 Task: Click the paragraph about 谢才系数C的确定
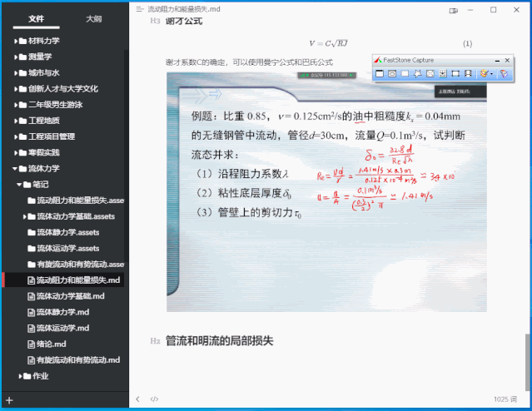click(249, 62)
